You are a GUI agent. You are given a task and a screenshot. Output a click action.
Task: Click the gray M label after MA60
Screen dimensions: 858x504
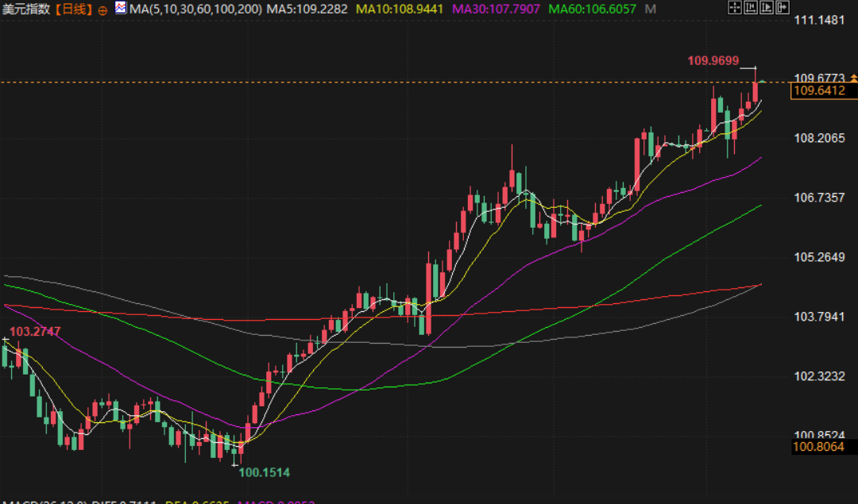tap(651, 10)
